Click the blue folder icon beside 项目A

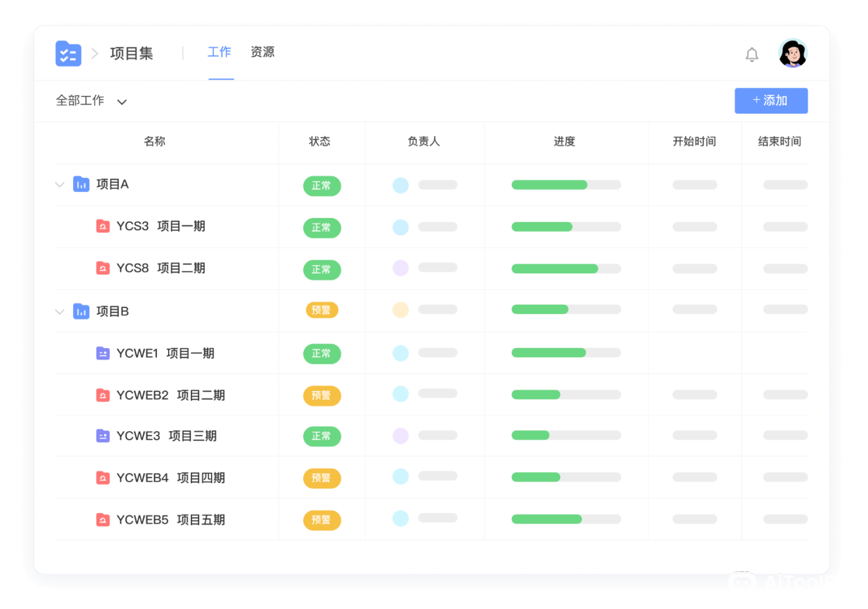pyautogui.click(x=81, y=184)
